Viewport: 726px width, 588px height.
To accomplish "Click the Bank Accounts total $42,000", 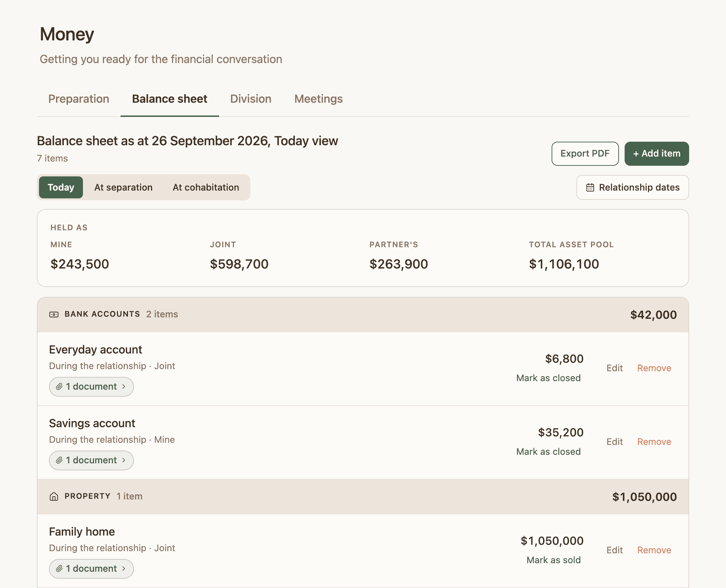I will click(x=654, y=315).
